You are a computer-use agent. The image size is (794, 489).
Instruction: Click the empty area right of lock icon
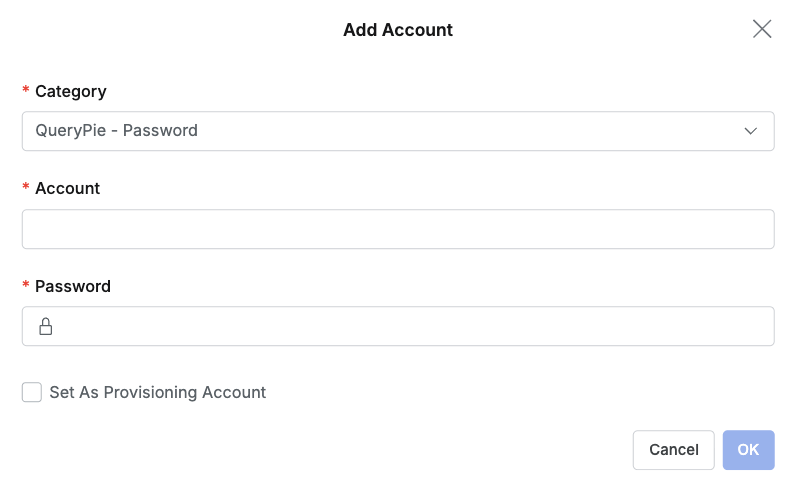(x=414, y=326)
